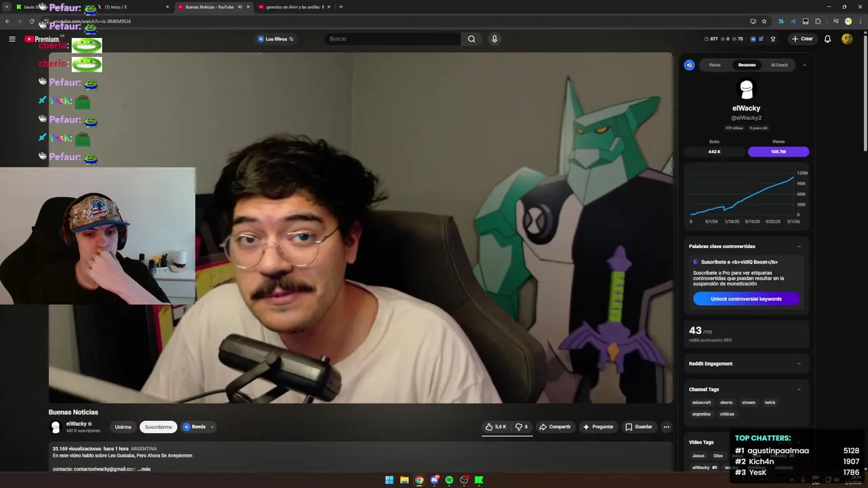The height and width of the screenshot is (488, 868).
Task: Reload the page
Action: pos(31,21)
